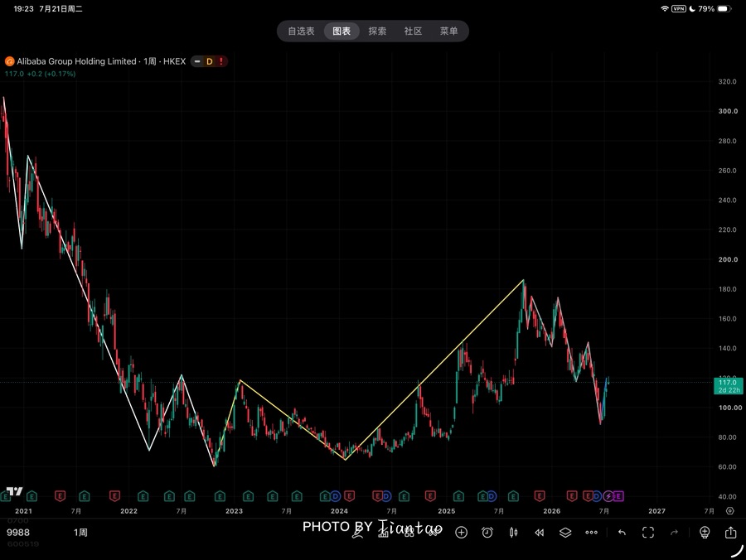Viewport: 746px width, 560px height.
Task: Tap the purple E earnings marker
Action: click(618, 496)
